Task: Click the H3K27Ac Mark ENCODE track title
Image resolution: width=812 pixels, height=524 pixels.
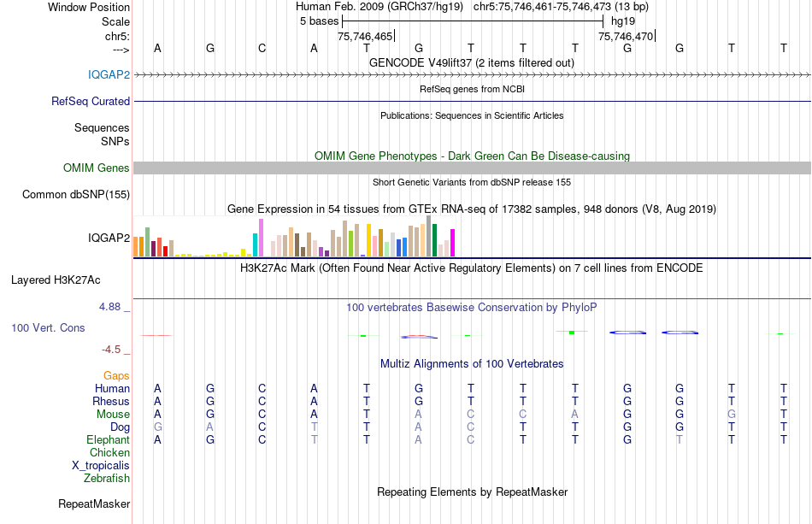Action: [x=472, y=268]
